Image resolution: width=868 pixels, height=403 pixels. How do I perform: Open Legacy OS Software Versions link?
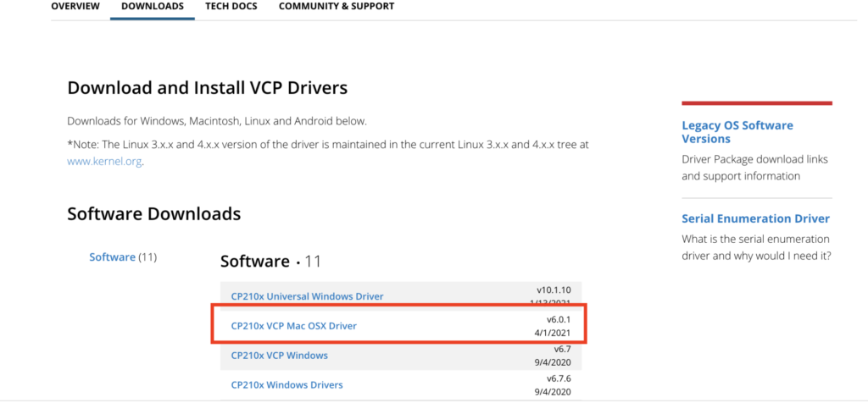click(737, 132)
